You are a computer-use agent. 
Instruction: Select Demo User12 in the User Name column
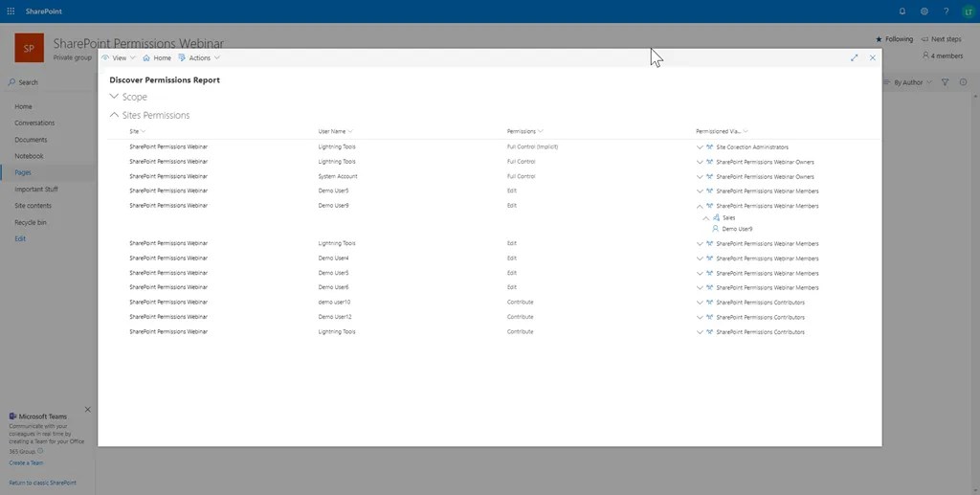point(335,317)
